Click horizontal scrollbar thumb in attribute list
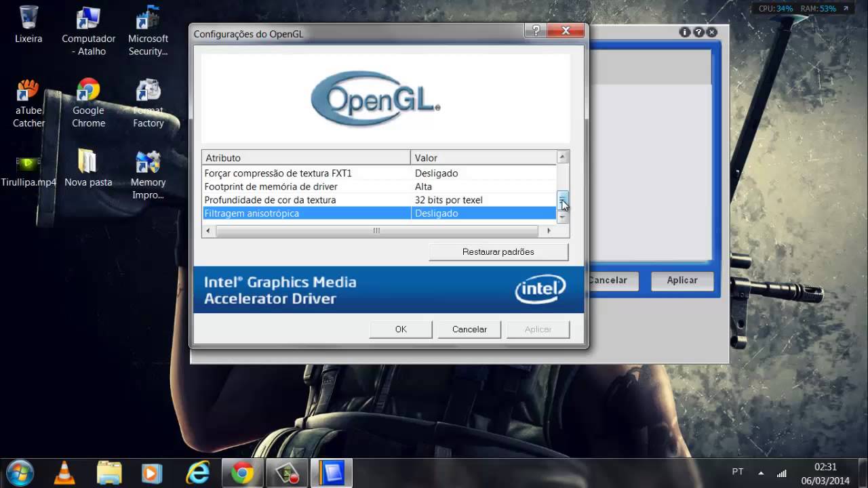 tap(376, 231)
